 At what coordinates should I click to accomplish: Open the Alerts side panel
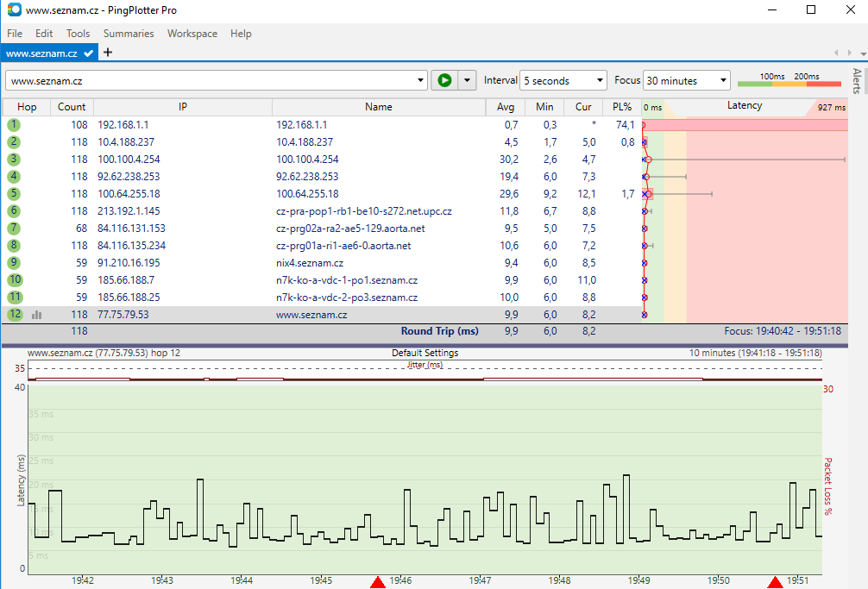(857, 80)
